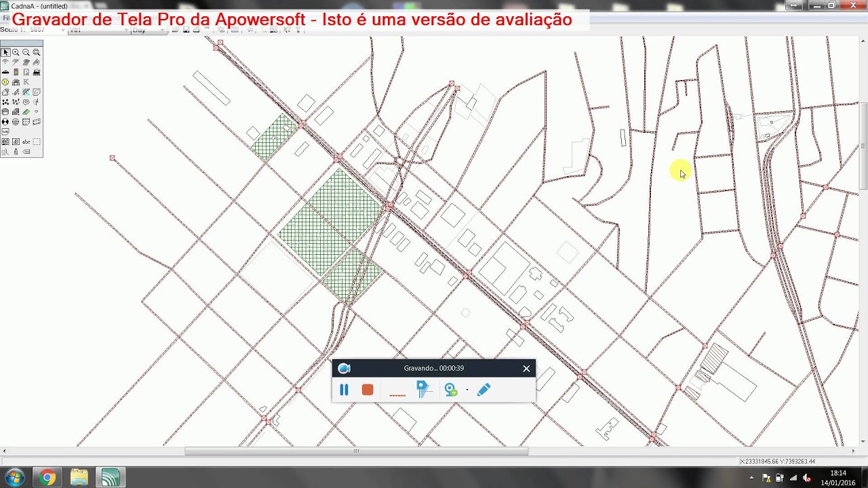This screenshot has height=488, width=868.
Task: Show hidden system tray icons
Action: click(x=751, y=478)
